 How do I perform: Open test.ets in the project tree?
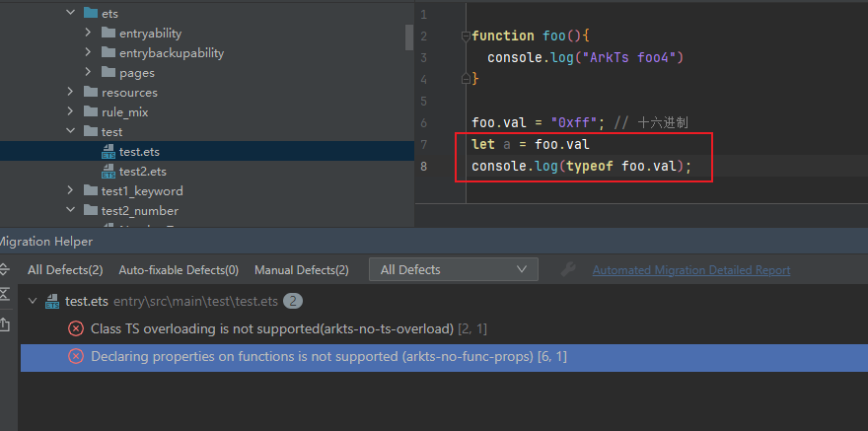(139, 152)
